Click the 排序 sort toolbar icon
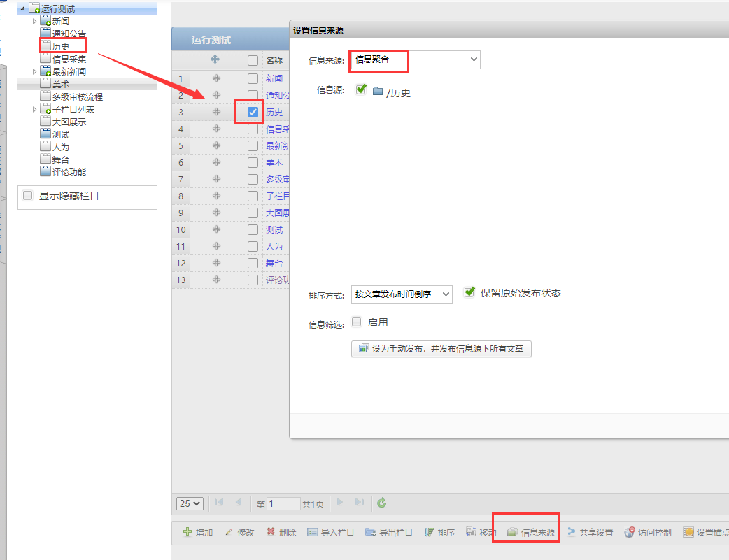729x560 pixels. [x=430, y=533]
